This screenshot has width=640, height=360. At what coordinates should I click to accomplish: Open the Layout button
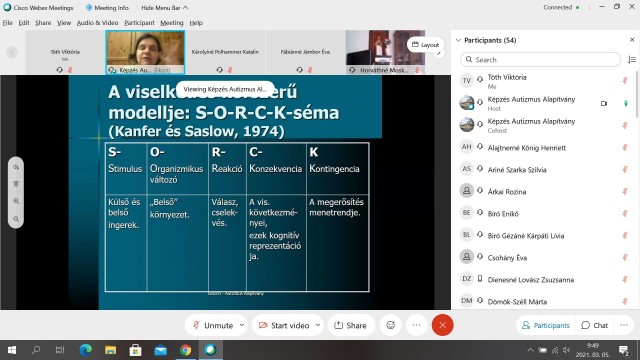pyautogui.click(x=425, y=44)
